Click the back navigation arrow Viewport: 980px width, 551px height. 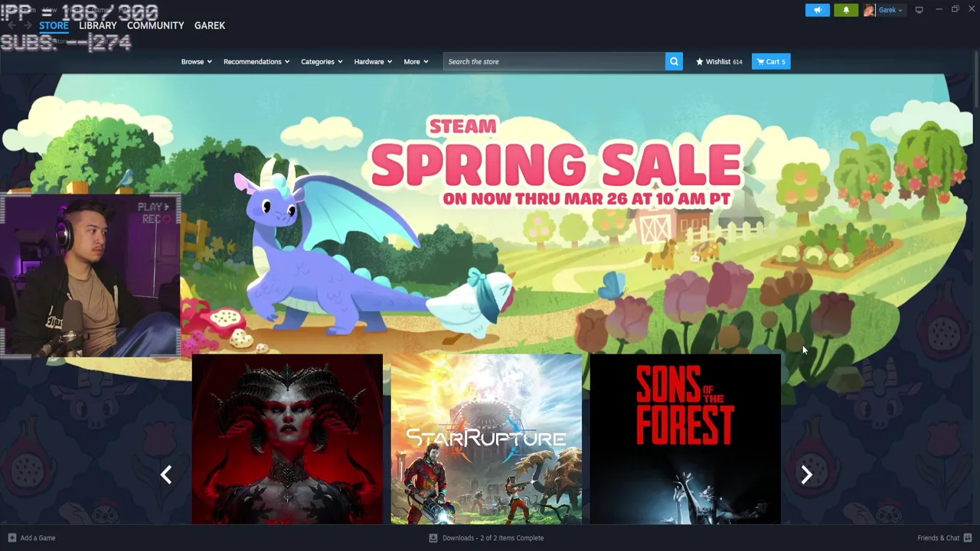point(11,25)
